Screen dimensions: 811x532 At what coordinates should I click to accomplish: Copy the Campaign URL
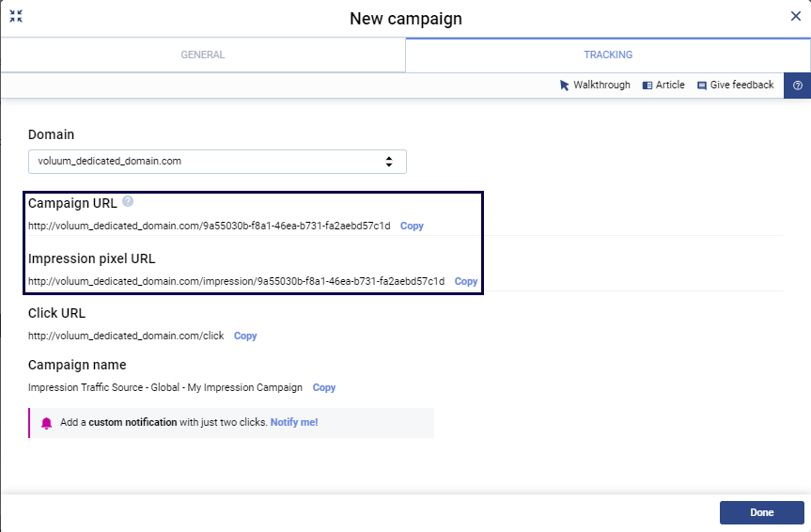tap(412, 227)
